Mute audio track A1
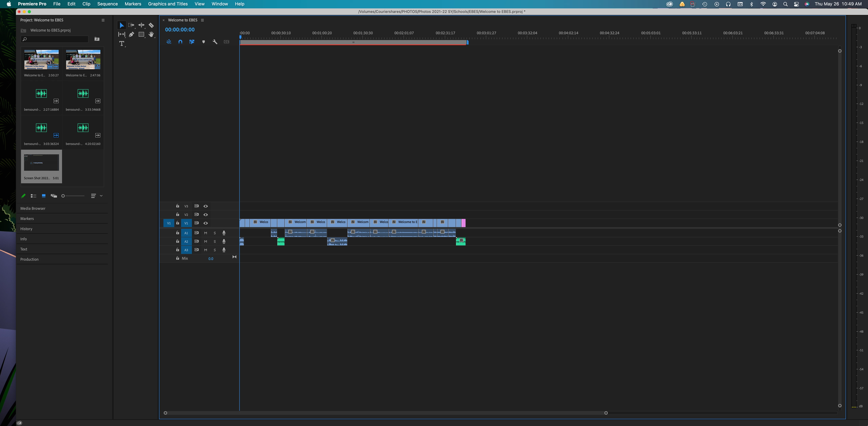868x426 pixels. coord(205,233)
